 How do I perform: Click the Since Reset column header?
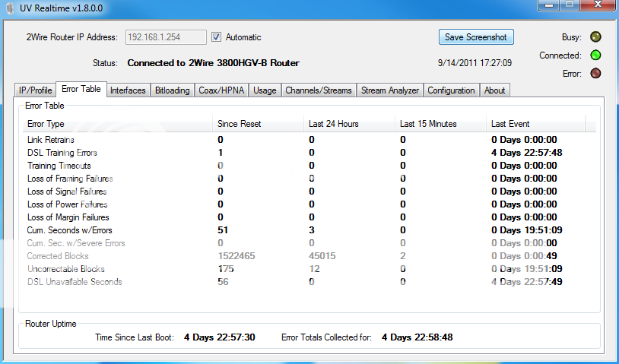click(x=259, y=124)
